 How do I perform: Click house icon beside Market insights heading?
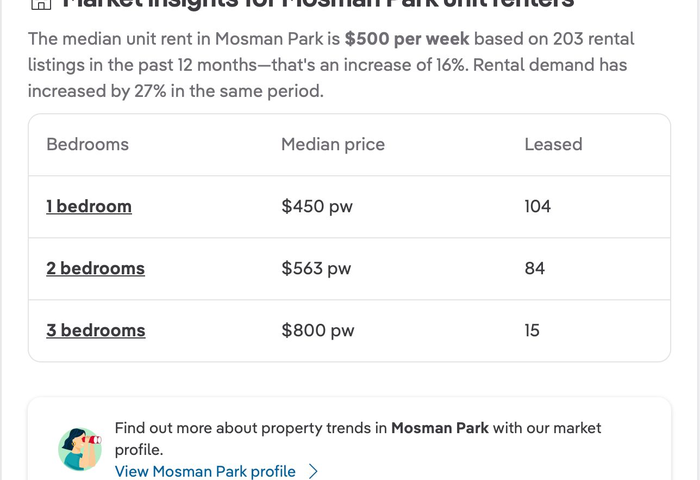[41, 4]
